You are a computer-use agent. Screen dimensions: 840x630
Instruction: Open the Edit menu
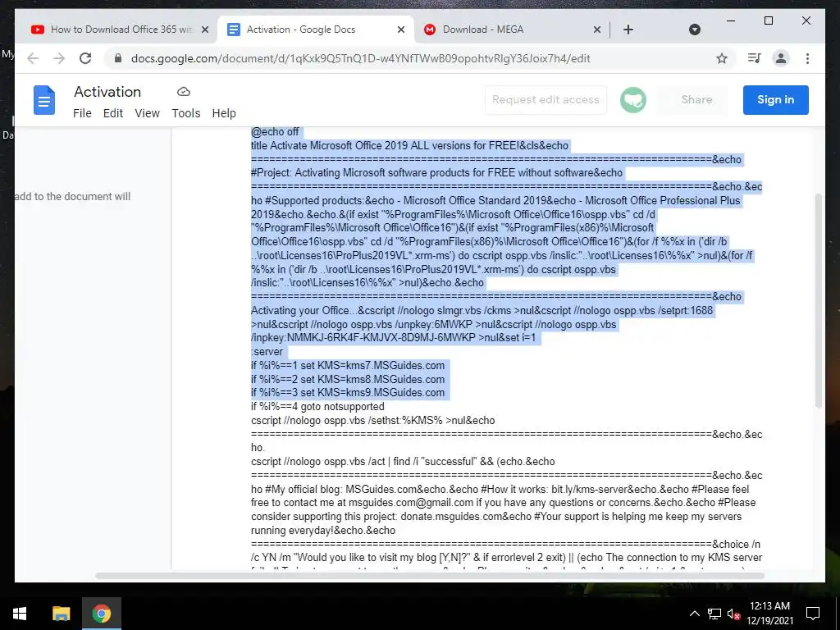(113, 113)
